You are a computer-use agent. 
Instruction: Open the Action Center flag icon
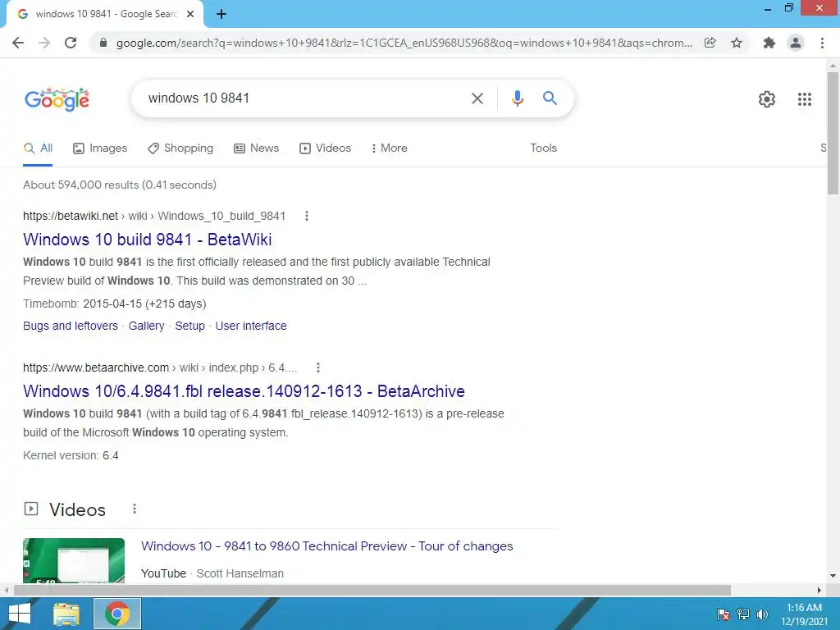pyautogui.click(x=724, y=614)
